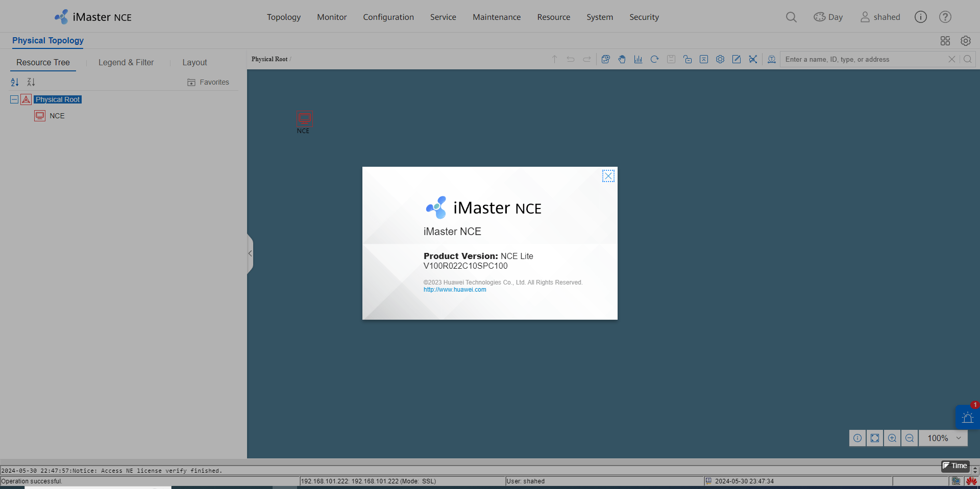The height and width of the screenshot is (489, 980).
Task: Toggle the Day theme mode
Action: point(828,17)
